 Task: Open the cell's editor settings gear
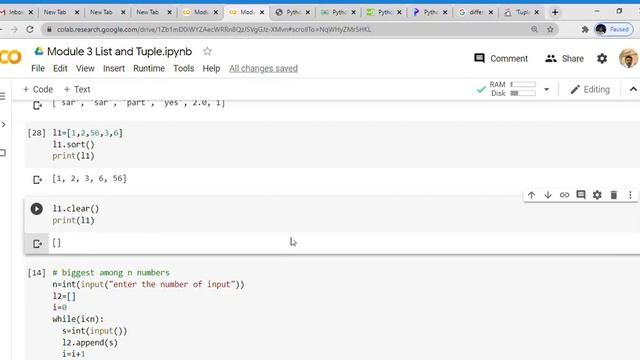coord(597,195)
